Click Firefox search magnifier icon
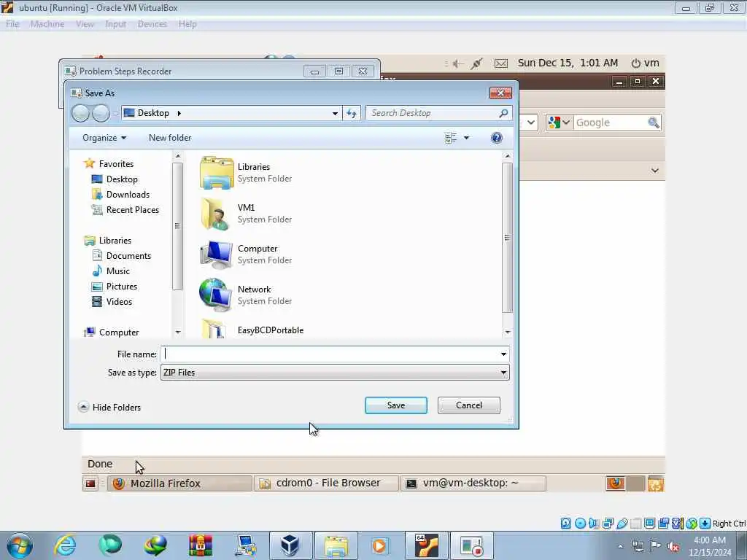This screenshot has width=747, height=560. point(654,122)
